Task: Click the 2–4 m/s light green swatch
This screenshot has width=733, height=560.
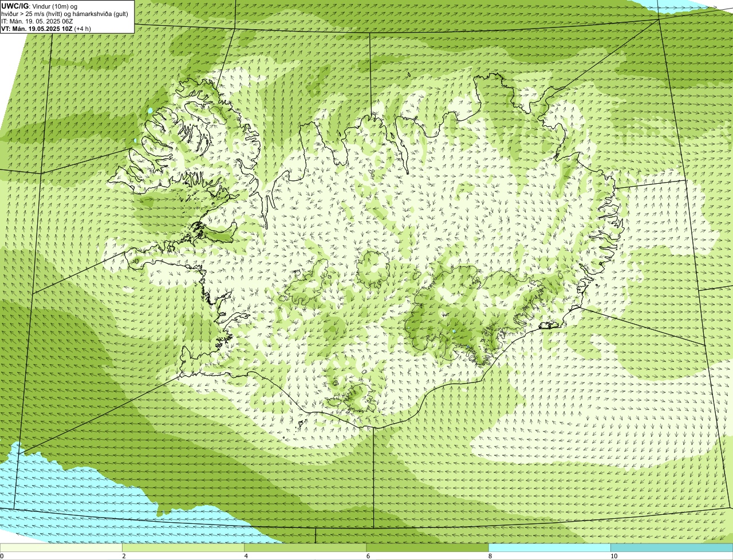Action: pos(183,547)
